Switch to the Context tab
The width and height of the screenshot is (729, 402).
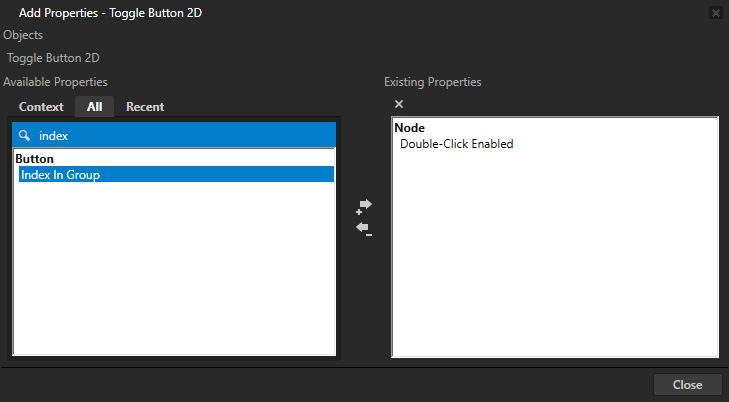[x=41, y=107]
